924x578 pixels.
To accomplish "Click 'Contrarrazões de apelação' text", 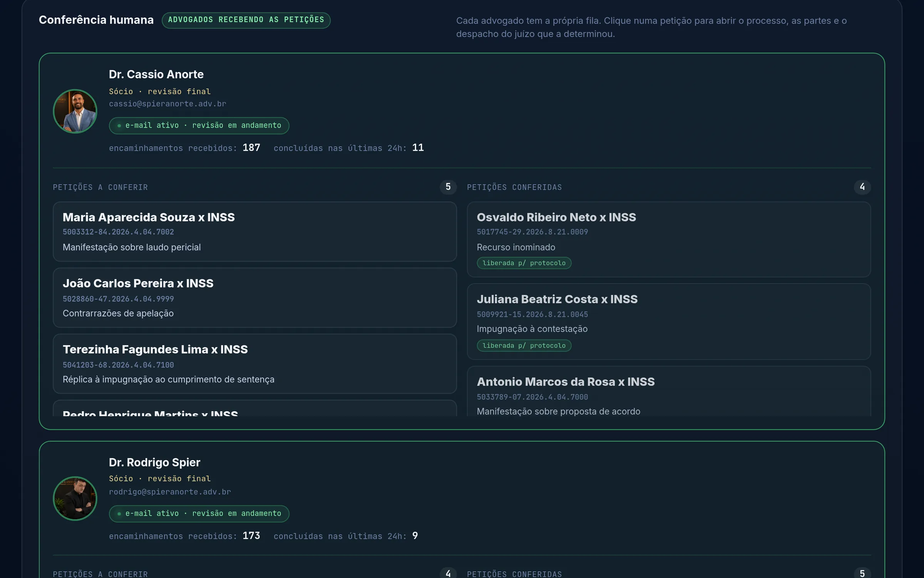I will point(118,313).
